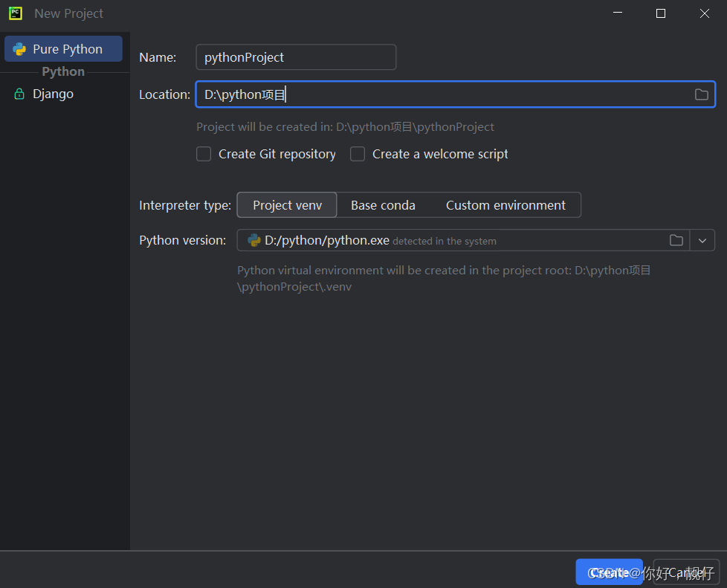Switch to Base conda interpreter type
The width and height of the screenshot is (727, 588).
click(383, 205)
